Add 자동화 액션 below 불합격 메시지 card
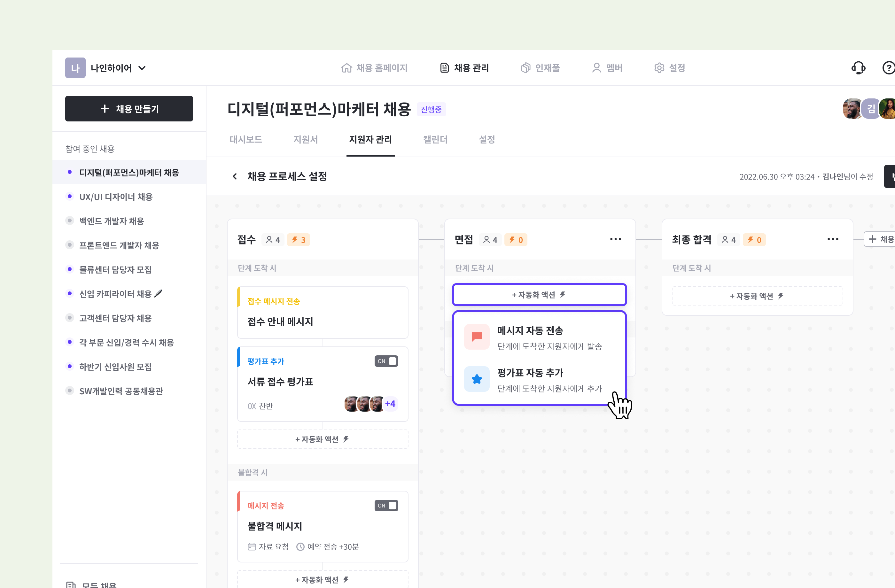Image resolution: width=895 pixels, height=588 pixels. pyautogui.click(x=323, y=579)
